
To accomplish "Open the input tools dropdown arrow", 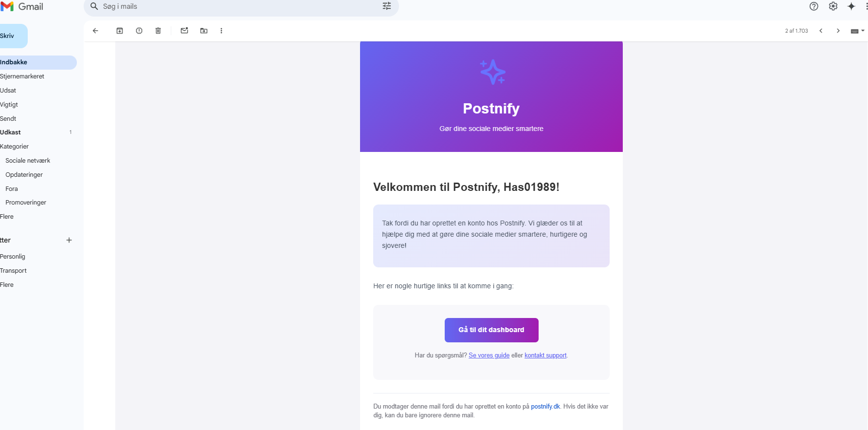I will [863, 31].
